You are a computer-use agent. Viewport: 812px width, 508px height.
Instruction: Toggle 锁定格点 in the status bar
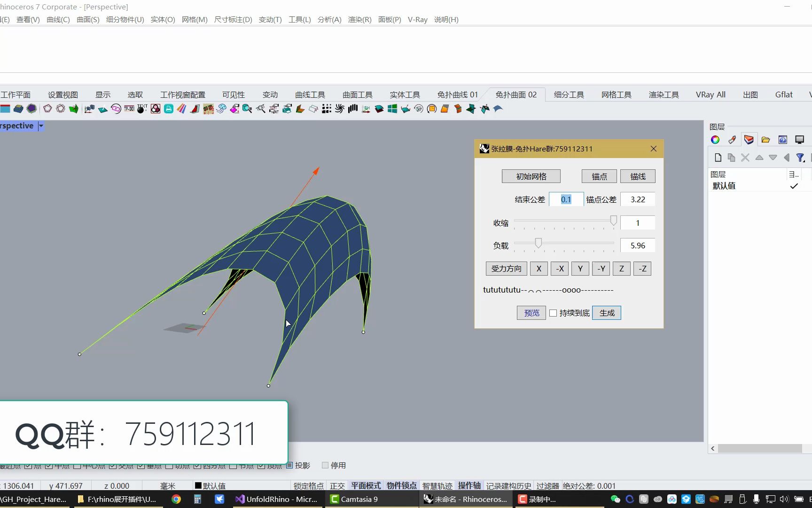pyautogui.click(x=308, y=486)
